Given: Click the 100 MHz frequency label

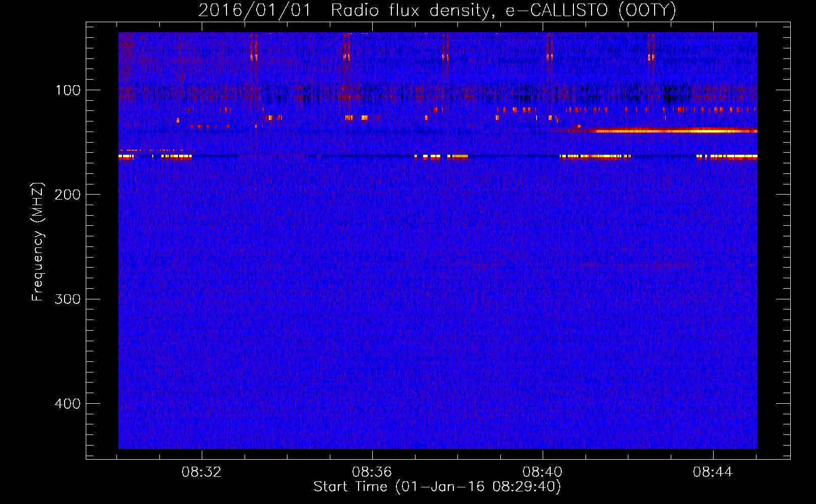Looking at the screenshot, I should [68, 90].
